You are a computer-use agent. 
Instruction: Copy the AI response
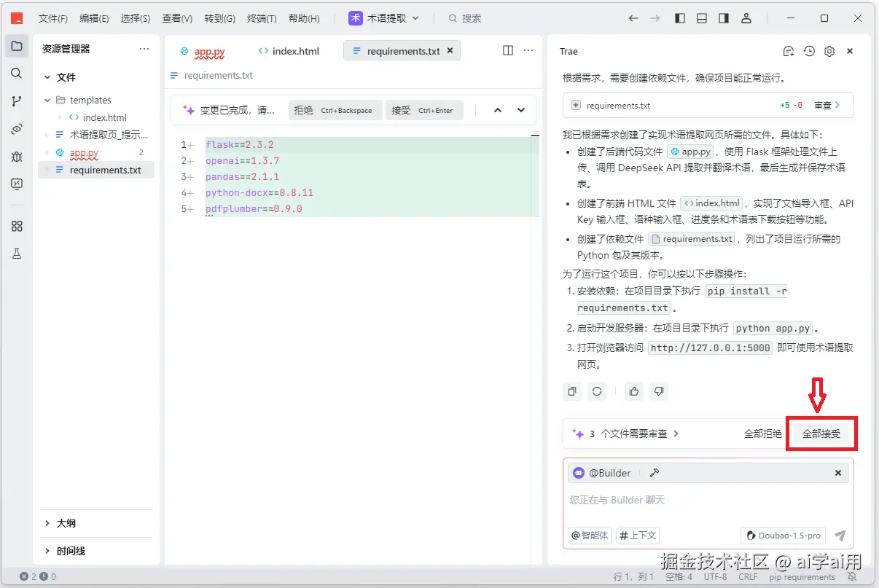(572, 391)
